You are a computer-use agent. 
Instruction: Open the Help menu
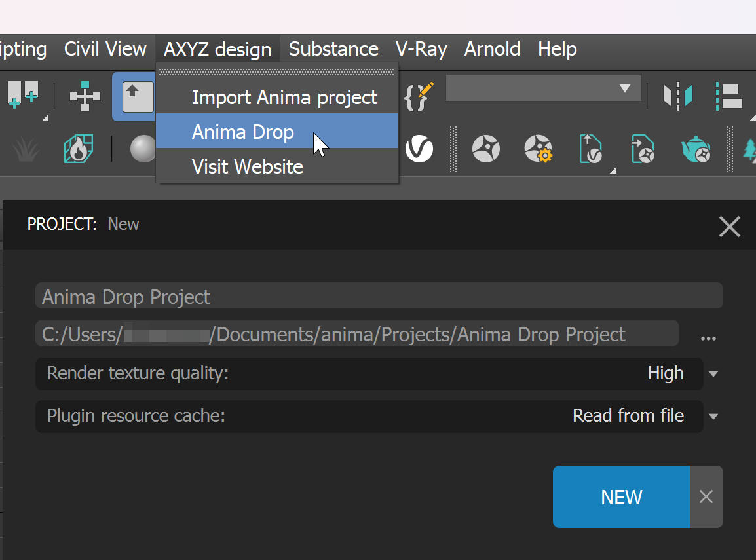point(558,49)
